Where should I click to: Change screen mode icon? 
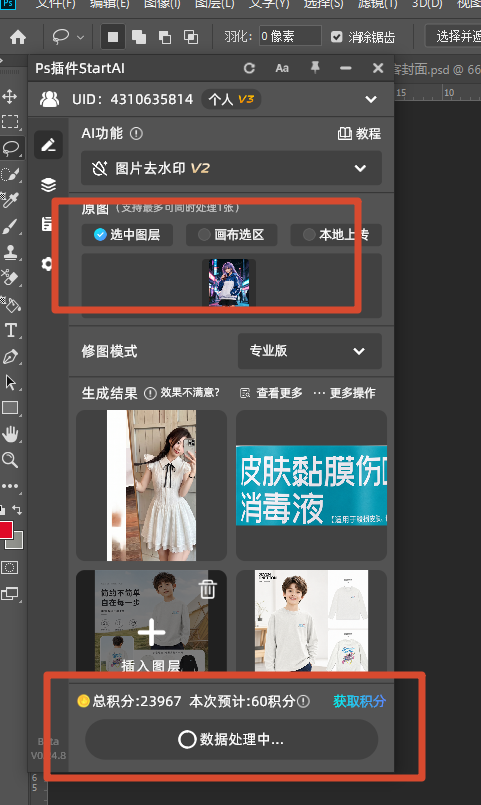point(10,594)
